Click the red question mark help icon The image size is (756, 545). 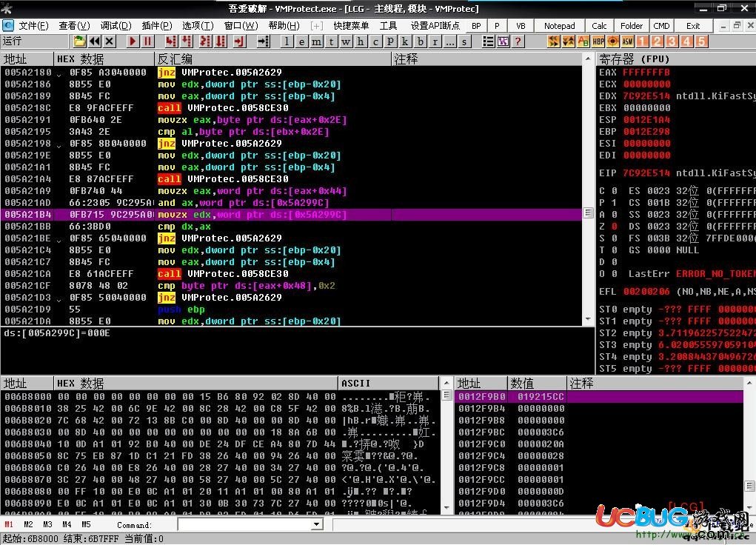[518, 41]
